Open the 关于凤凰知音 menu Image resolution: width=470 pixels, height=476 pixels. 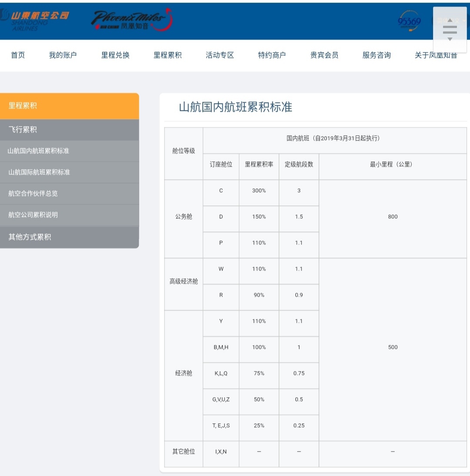click(436, 55)
